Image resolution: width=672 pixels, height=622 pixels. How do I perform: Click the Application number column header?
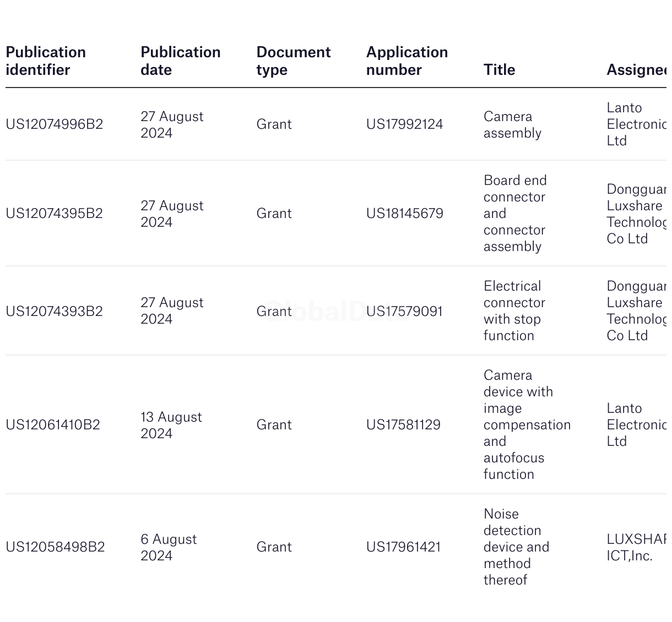pyautogui.click(x=407, y=61)
